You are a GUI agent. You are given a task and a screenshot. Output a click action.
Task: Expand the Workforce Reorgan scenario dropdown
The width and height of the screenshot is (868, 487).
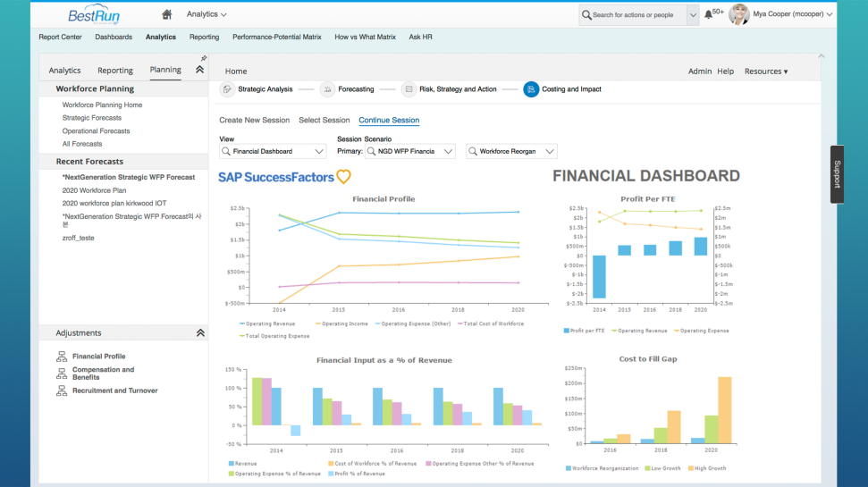511,152
